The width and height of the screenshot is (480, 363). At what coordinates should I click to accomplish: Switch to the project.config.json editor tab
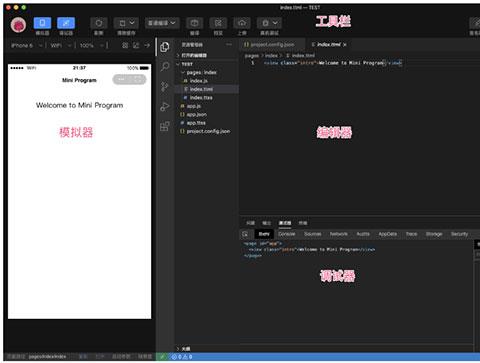272,44
